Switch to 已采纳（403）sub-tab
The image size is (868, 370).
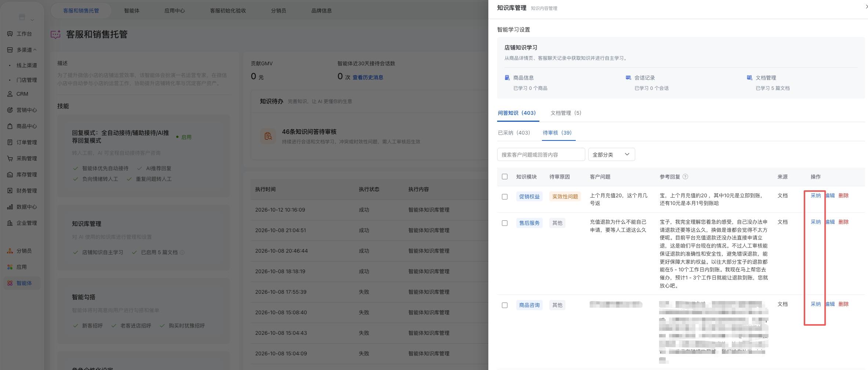click(x=514, y=133)
